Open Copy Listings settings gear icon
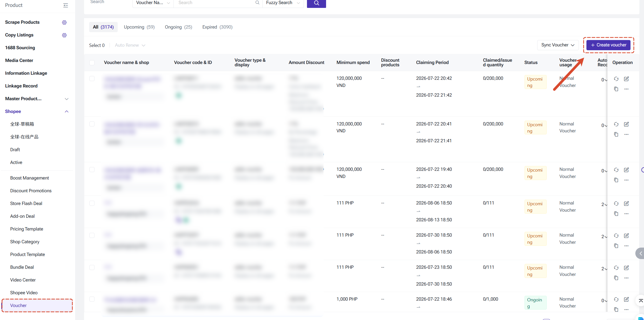Screen dimensions: 644x320 tap(64, 35)
